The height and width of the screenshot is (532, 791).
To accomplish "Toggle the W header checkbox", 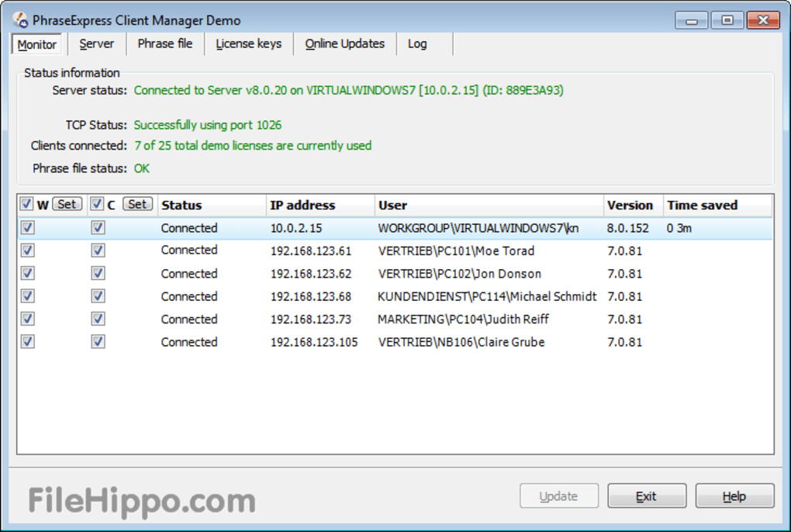I will click(26, 204).
